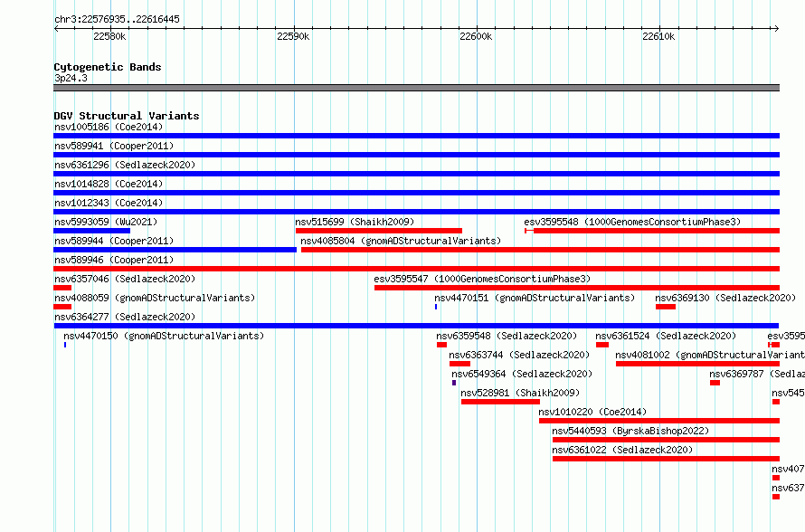
Task: Click the right arrow on the ruler
Action: [777, 29]
